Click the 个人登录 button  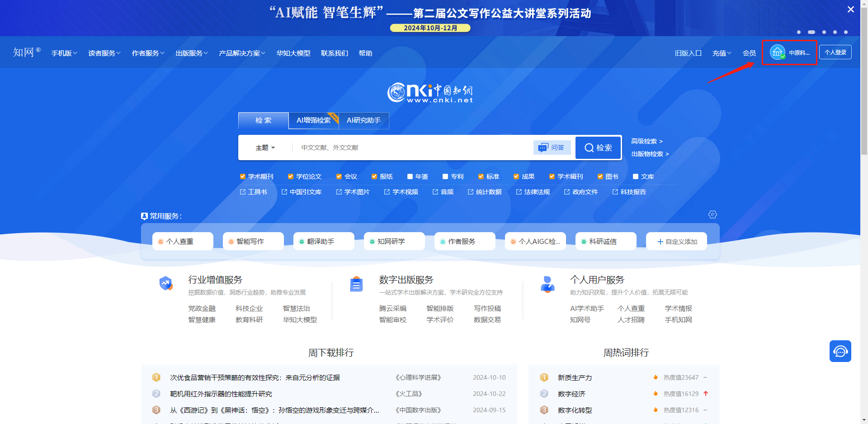point(835,52)
